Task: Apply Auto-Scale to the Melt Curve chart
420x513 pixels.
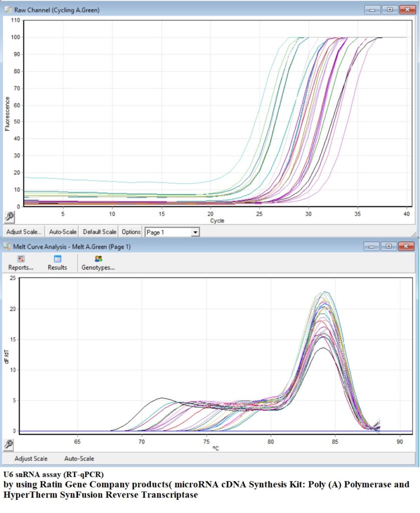Action: tap(79, 458)
